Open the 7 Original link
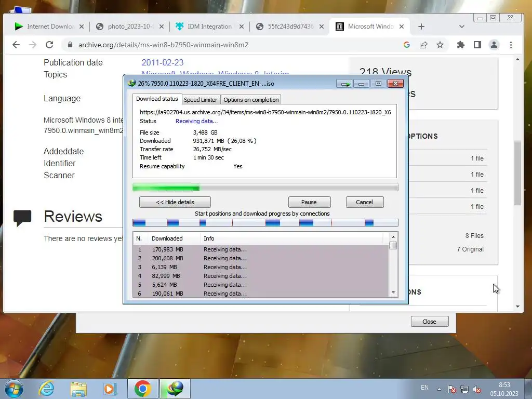 [470, 249]
